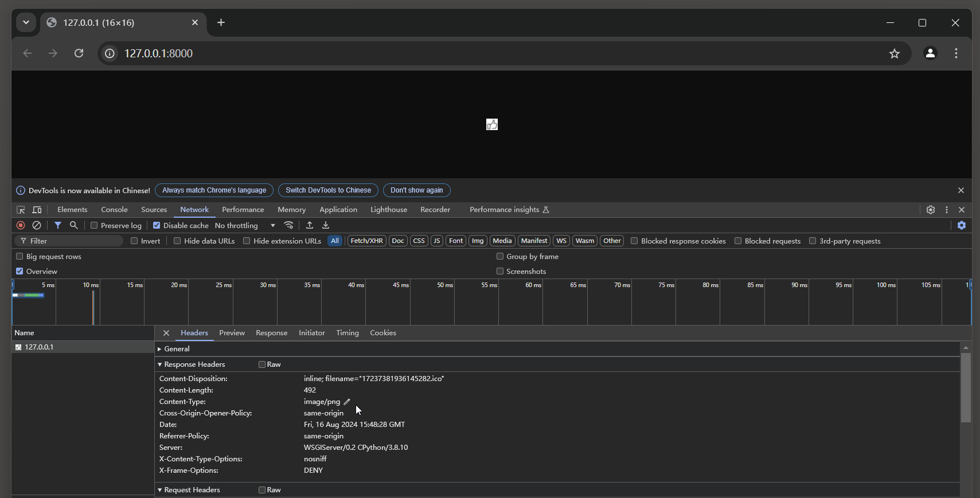Viewport: 980px width, 498px height.
Task: Go back to the previous page
Action: coord(27,53)
